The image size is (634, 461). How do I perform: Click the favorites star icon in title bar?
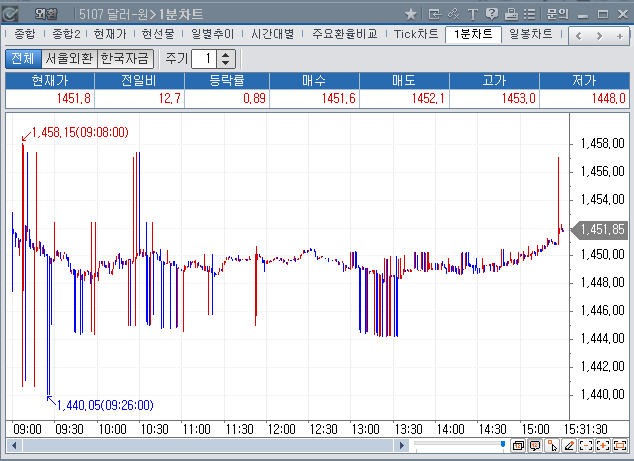coord(411,14)
